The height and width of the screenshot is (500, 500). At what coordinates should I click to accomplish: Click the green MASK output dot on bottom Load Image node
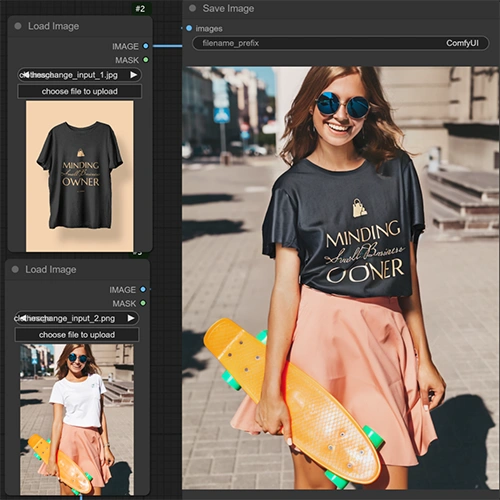(143, 303)
